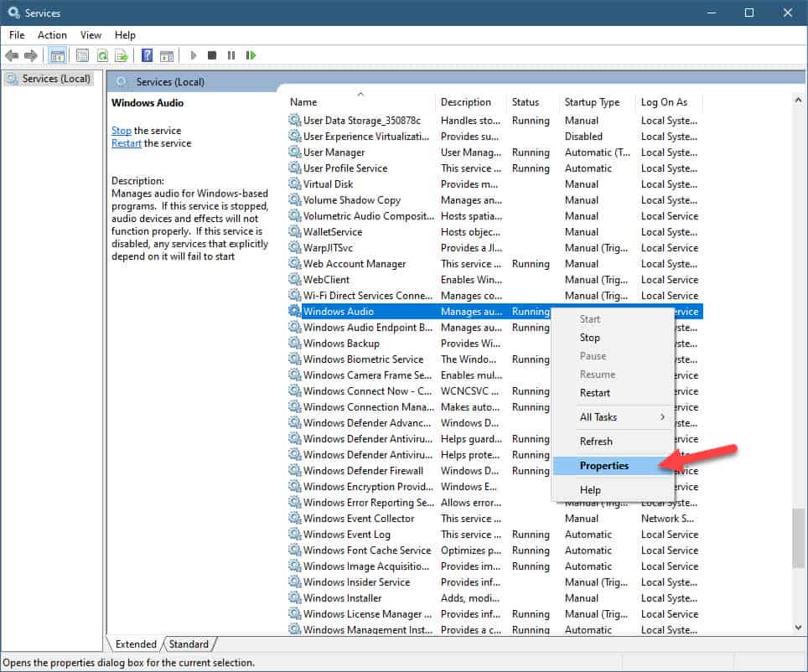Sort by the Name column header

[360, 102]
